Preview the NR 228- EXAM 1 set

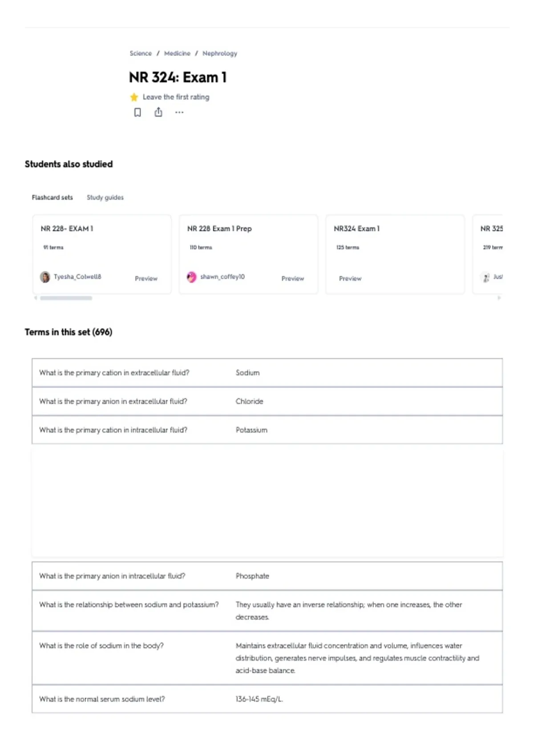pos(146,278)
